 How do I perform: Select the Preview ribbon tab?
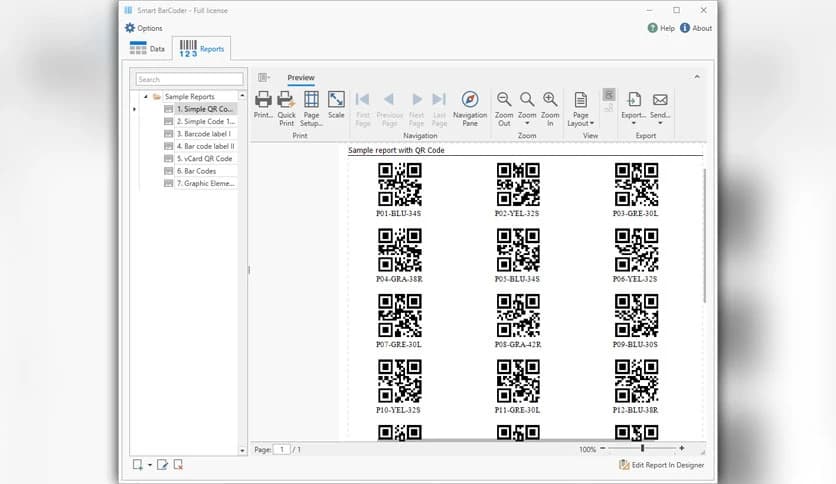pos(301,78)
